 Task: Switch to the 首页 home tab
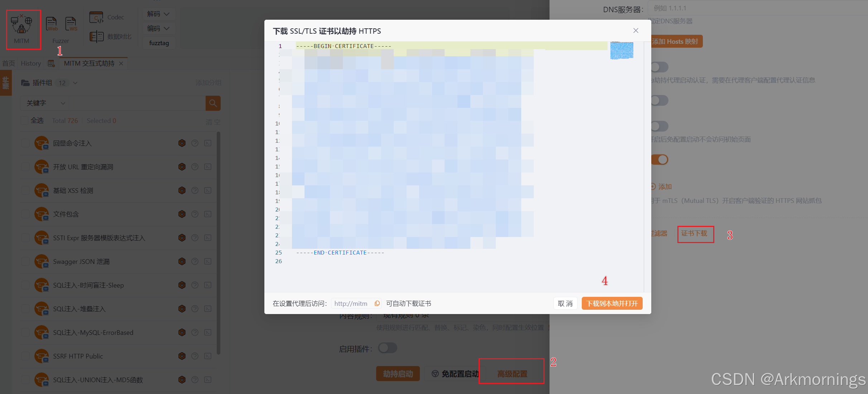(8, 63)
